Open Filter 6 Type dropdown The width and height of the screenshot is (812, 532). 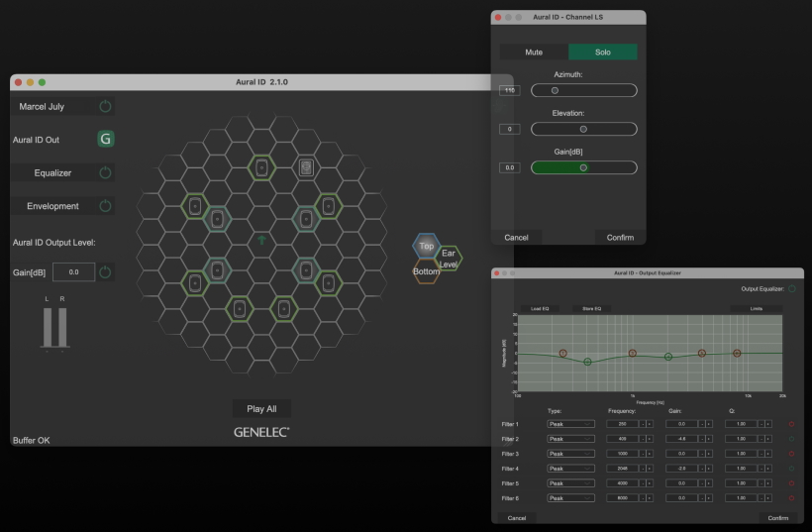click(x=570, y=498)
